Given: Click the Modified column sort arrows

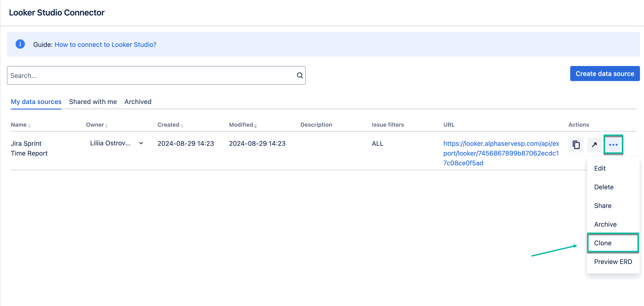Looking at the screenshot, I should point(255,125).
